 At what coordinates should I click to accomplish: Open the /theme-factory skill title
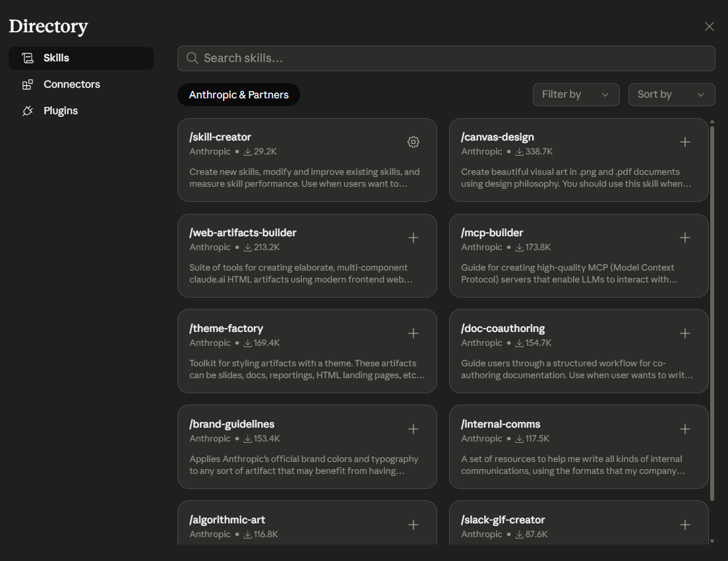[x=226, y=329]
